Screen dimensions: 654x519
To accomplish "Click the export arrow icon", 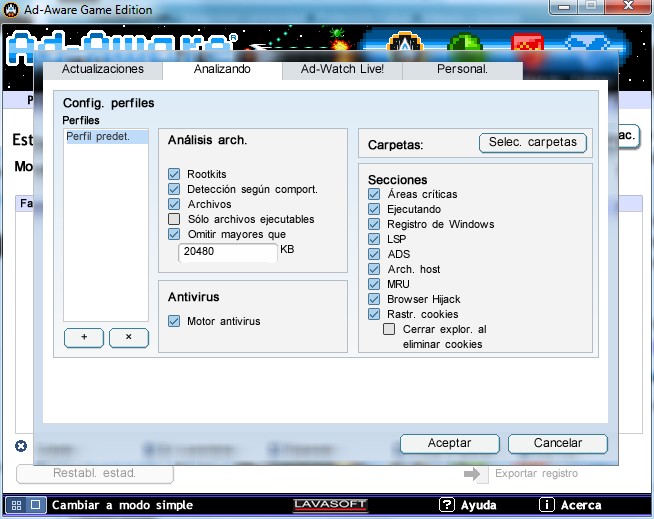I will [x=472, y=474].
